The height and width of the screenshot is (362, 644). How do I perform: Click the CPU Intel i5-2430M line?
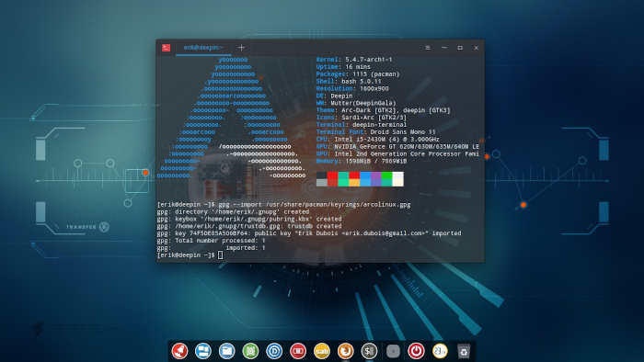click(378, 140)
